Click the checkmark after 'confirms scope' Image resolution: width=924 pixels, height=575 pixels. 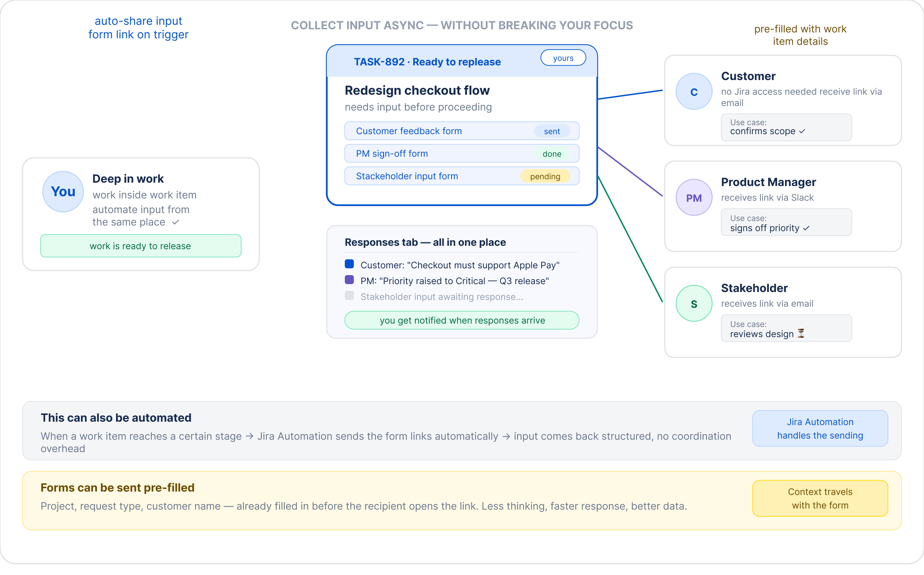(x=802, y=131)
